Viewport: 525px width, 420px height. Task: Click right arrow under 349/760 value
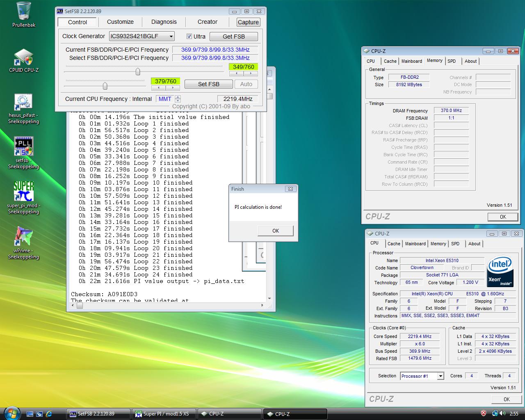coord(250,73)
